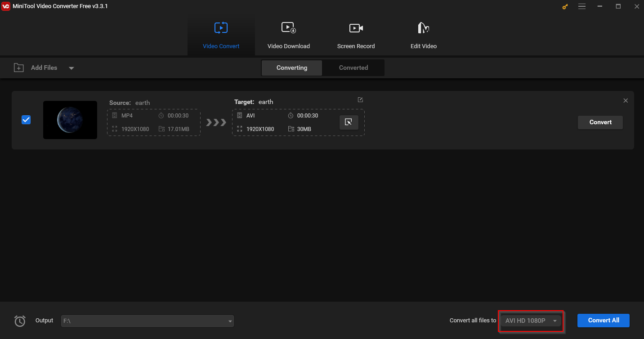Click the Source: earth label
The height and width of the screenshot is (339, 644).
click(130, 103)
